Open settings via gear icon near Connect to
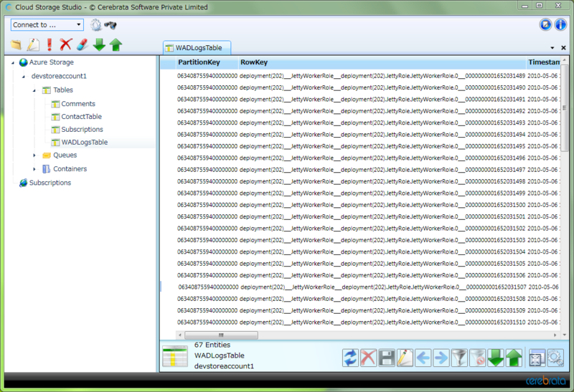Viewport: 574px width, 392px height. point(96,25)
